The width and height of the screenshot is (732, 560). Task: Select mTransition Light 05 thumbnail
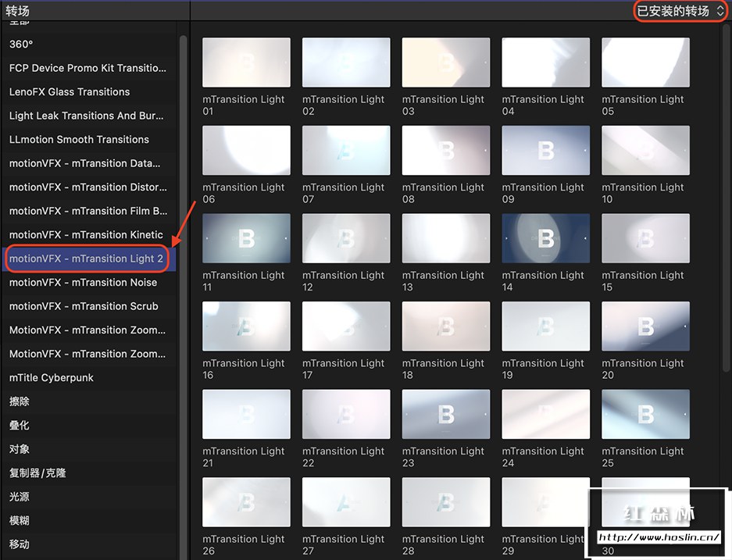click(x=645, y=62)
